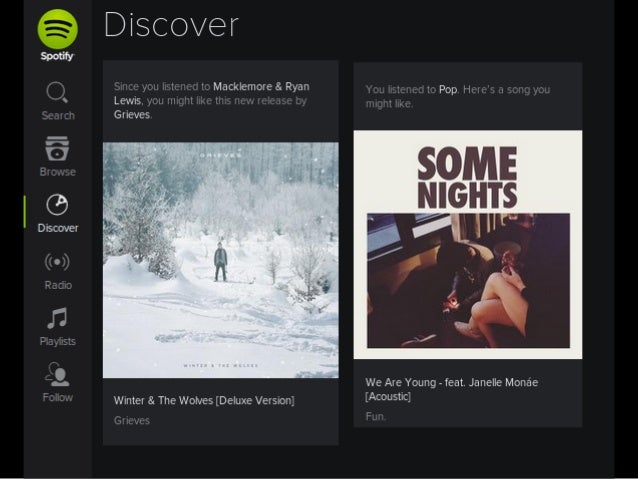The width and height of the screenshot is (638, 479).
Task: Open Search via magnifying glass icon
Action: pos(57,92)
